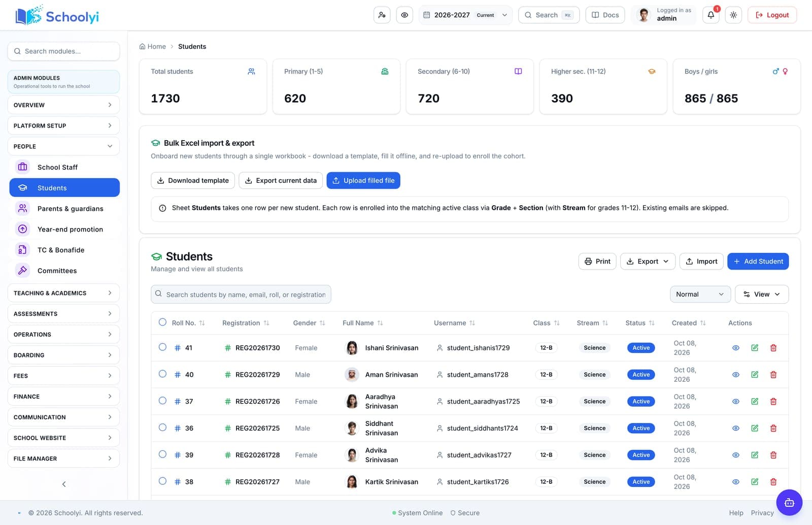The height and width of the screenshot is (525, 812).
Task: Go to Home breadcrumb link
Action: pyautogui.click(x=153, y=47)
